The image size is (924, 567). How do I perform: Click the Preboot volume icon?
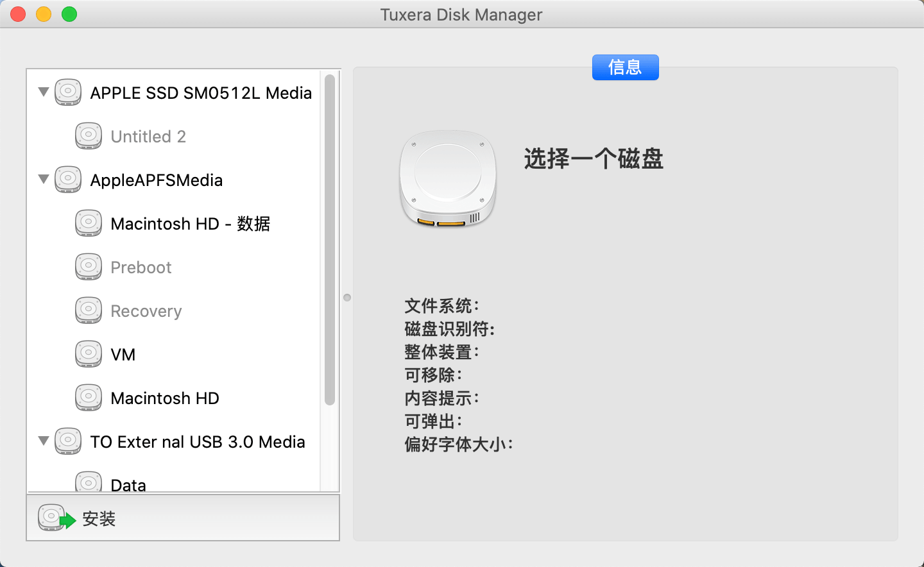[89, 267]
